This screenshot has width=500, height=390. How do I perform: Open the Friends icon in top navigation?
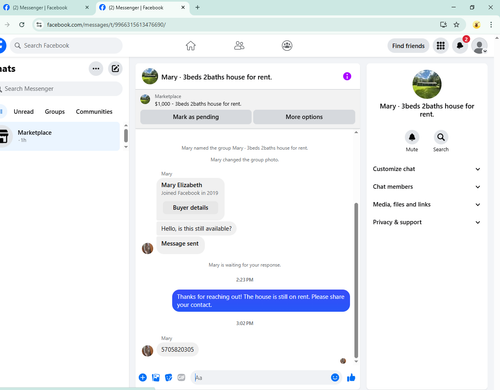tap(239, 46)
